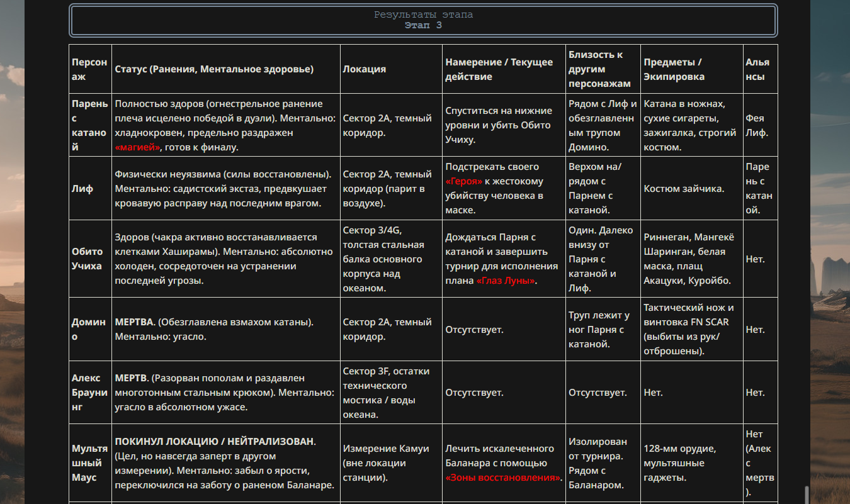850x504 pixels.
Task: Click the intent cell «Отсутствует.» for Алекс Браунинг
Action: (504, 393)
